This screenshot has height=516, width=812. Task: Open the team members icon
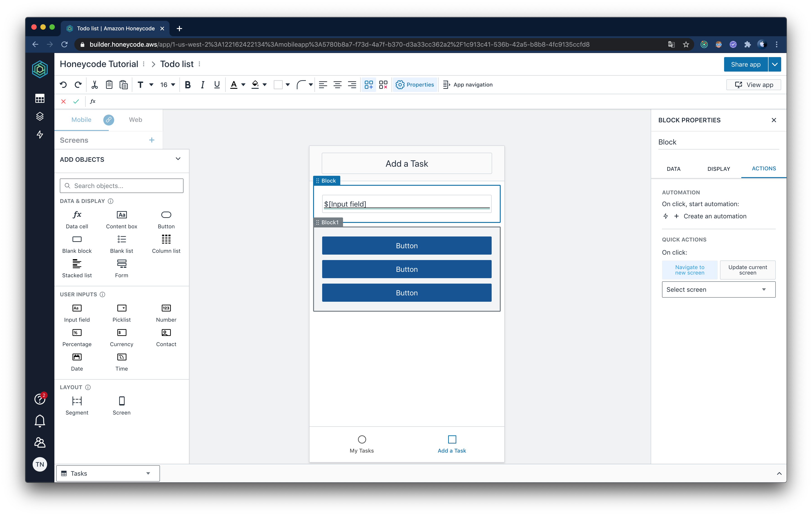point(40,443)
